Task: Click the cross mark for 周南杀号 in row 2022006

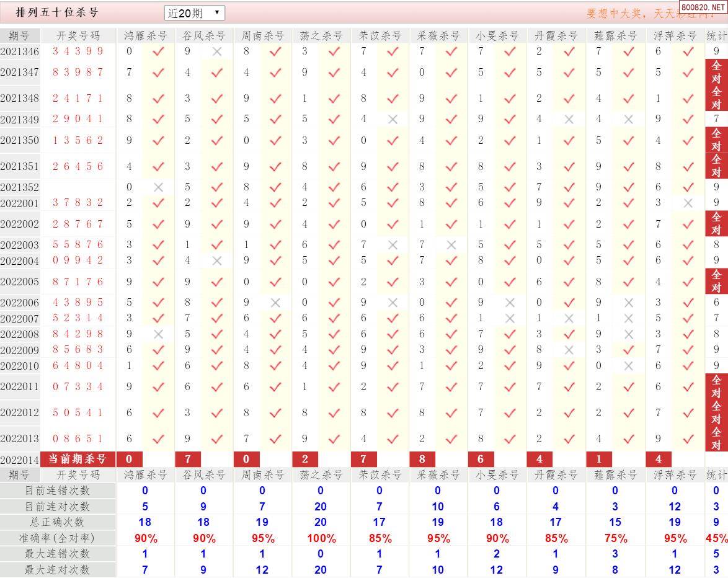Action: click(x=275, y=303)
